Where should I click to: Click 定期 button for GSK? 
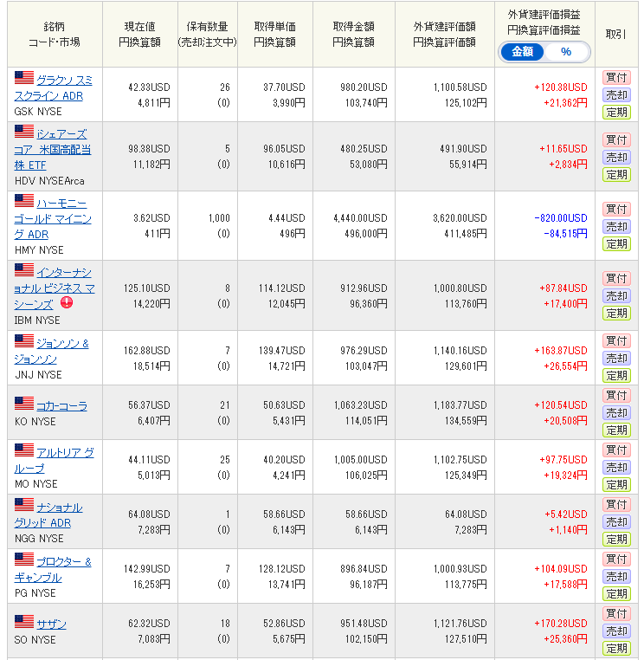pyautogui.click(x=616, y=113)
